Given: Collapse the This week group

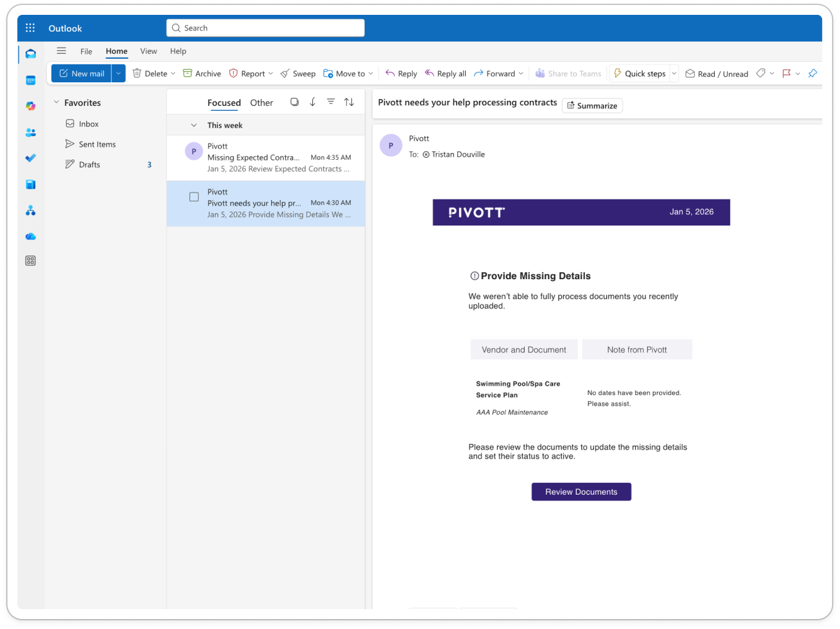Looking at the screenshot, I should (x=194, y=125).
